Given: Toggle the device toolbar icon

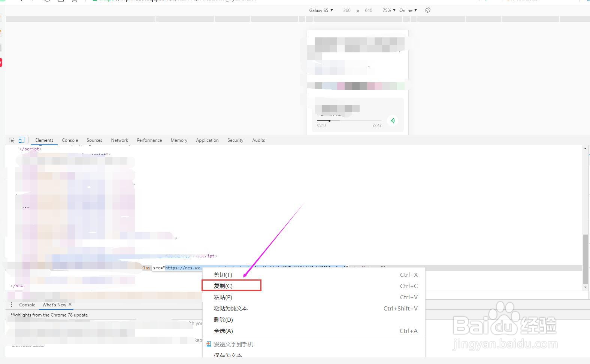Looking at the screenshot, I should [21, 140].
